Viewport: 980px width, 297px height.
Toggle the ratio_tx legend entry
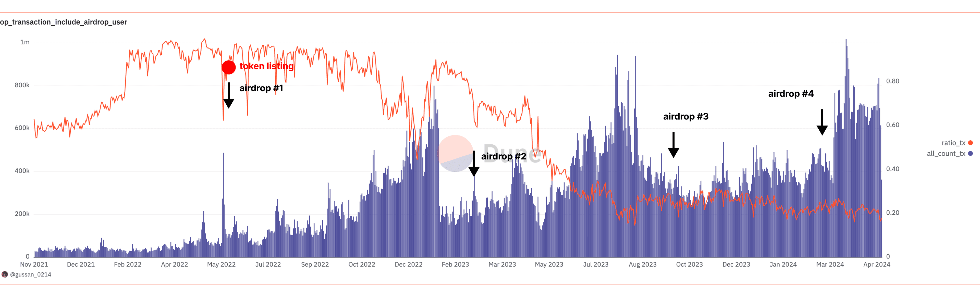pyautogui.click(x=957, y=143)
